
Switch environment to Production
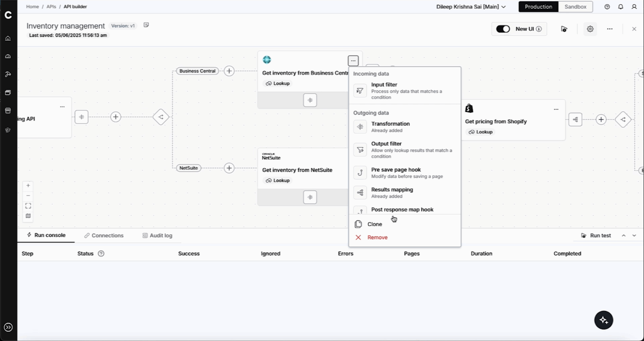538,7
